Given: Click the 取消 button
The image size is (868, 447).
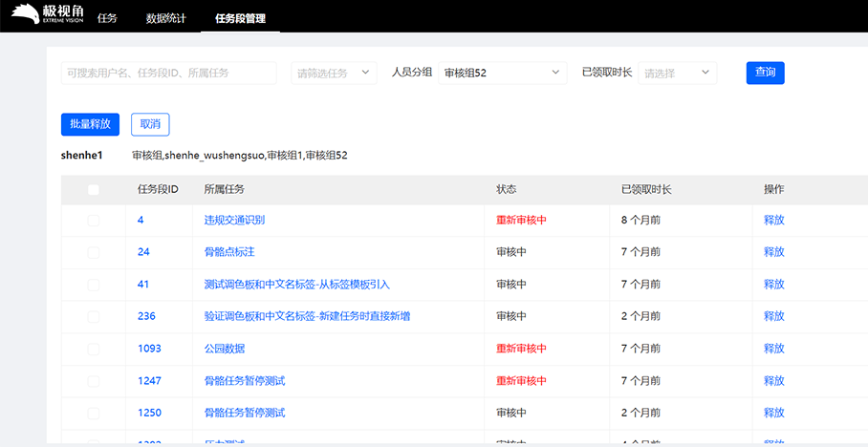Looking at the screenshot, I should [x=150, y=124].
